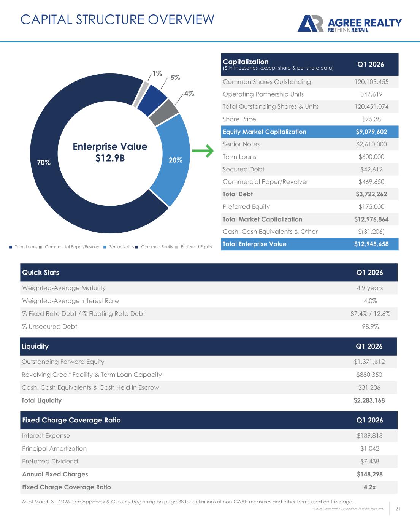Screen dimensions: 420x519
Task: Click the Enterprise Value $12.9B center label
Action: tap(110, 152)
